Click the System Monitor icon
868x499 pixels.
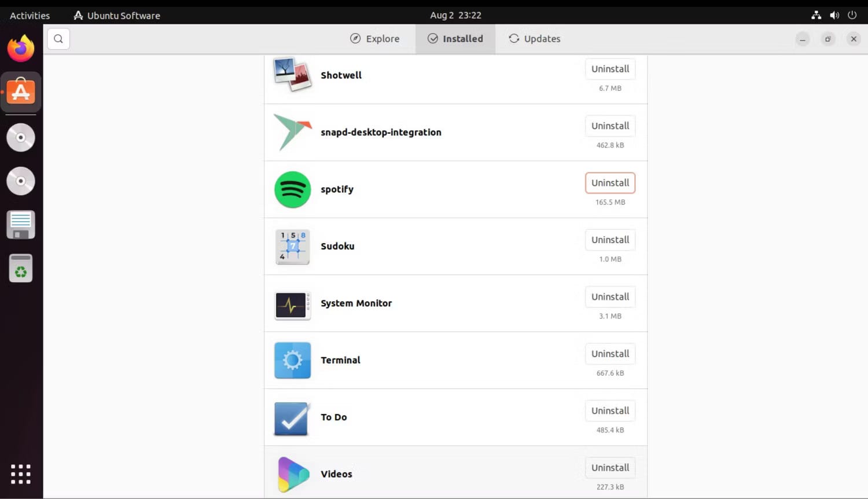point(292,303)
